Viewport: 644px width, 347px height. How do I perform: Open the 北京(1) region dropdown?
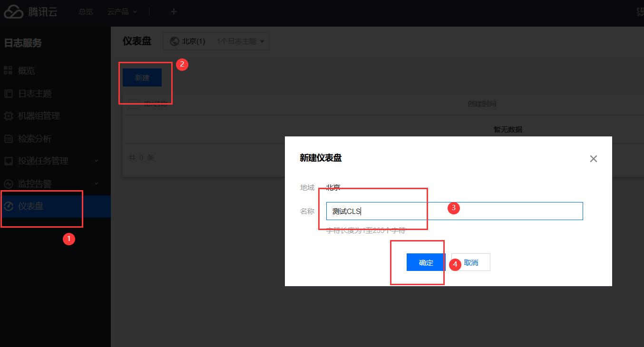(216, 41)
